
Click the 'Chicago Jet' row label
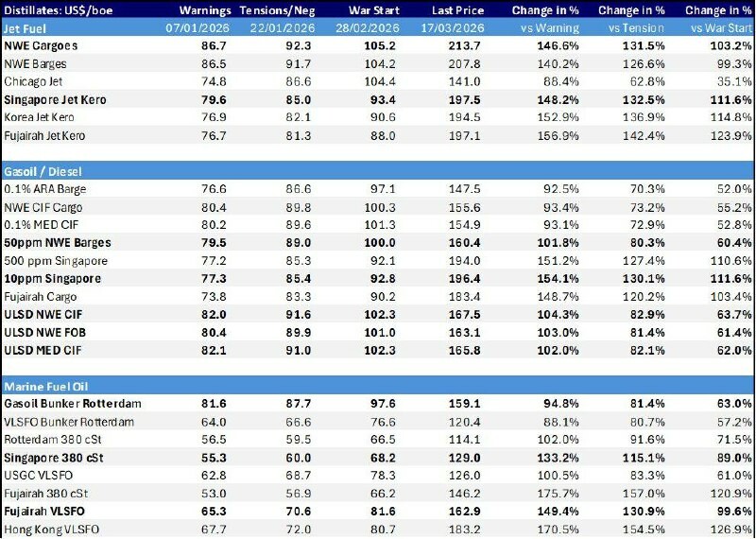pos(35,81)
